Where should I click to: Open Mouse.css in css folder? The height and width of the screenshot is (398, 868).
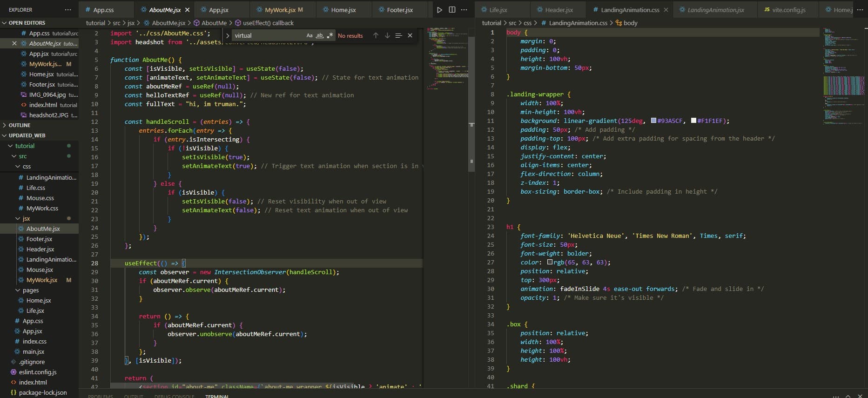click(x=39, y=198)
